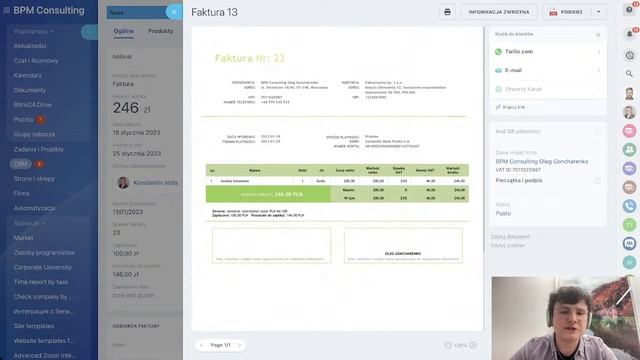Go to the previous page arrow in pager
The image size is (640, 360).
click(201, 345)
